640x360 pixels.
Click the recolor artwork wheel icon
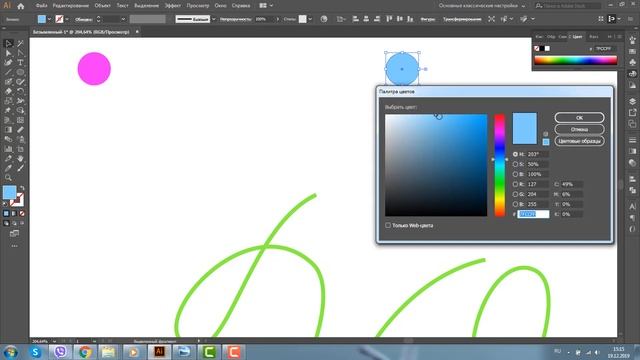coord(324,19)
